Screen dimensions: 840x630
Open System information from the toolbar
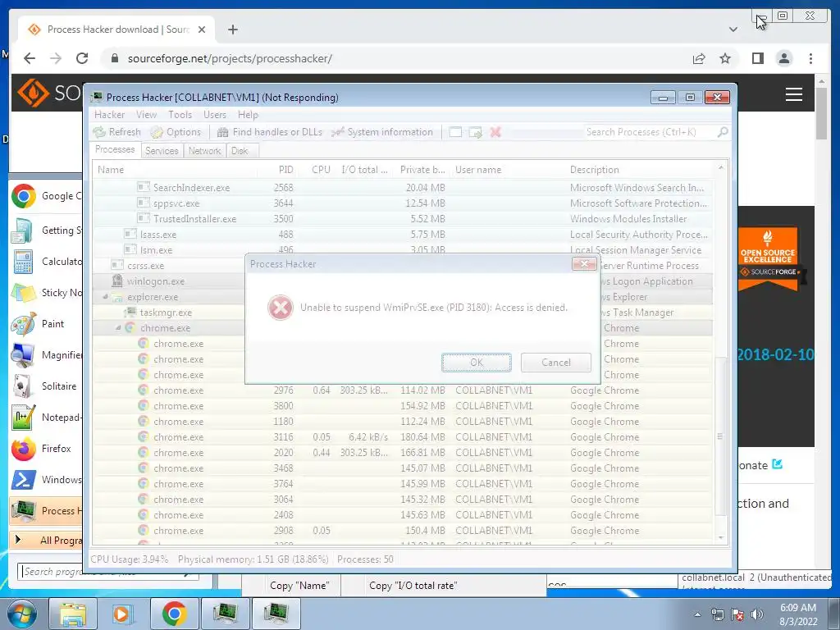pyautogui.click(x=382, y=132)
